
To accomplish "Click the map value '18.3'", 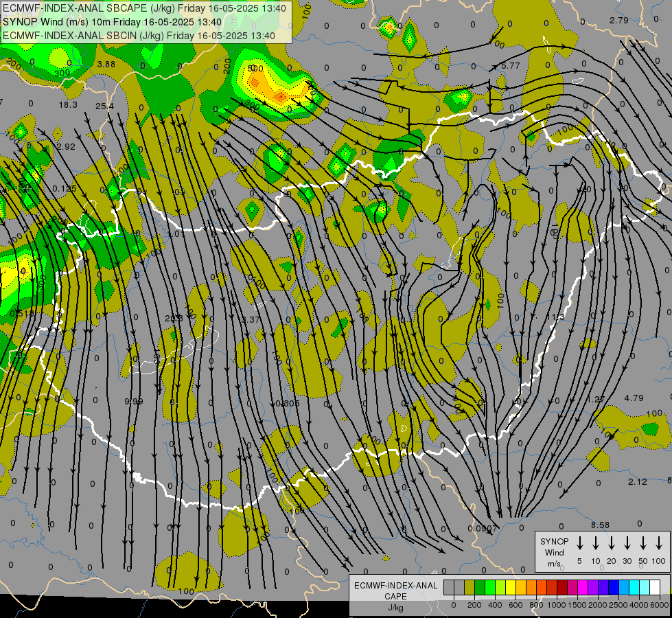I will [68, 104].
